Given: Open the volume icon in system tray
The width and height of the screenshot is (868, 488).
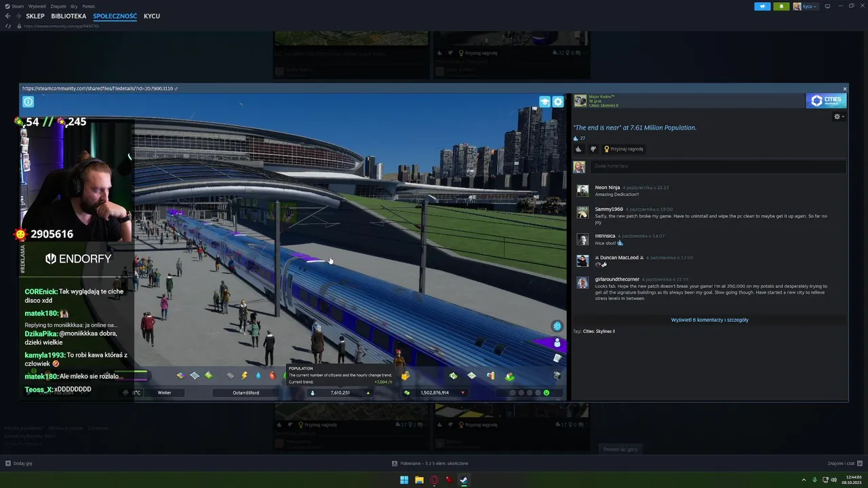Looking at the screenshot, I should (833, 480).
